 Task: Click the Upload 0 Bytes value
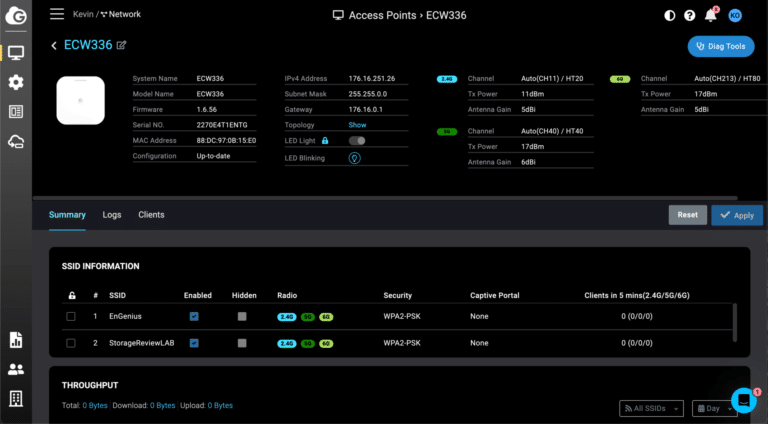[220, 405]
